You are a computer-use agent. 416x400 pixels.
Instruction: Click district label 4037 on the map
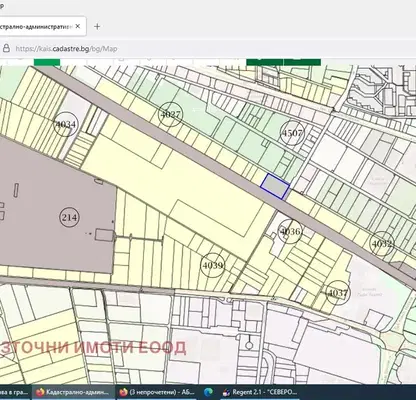pos(338,293)
